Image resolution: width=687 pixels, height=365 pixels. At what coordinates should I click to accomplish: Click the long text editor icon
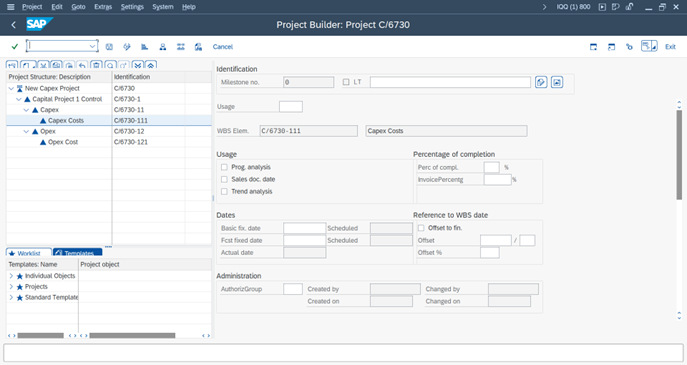[x=541, y=82]
